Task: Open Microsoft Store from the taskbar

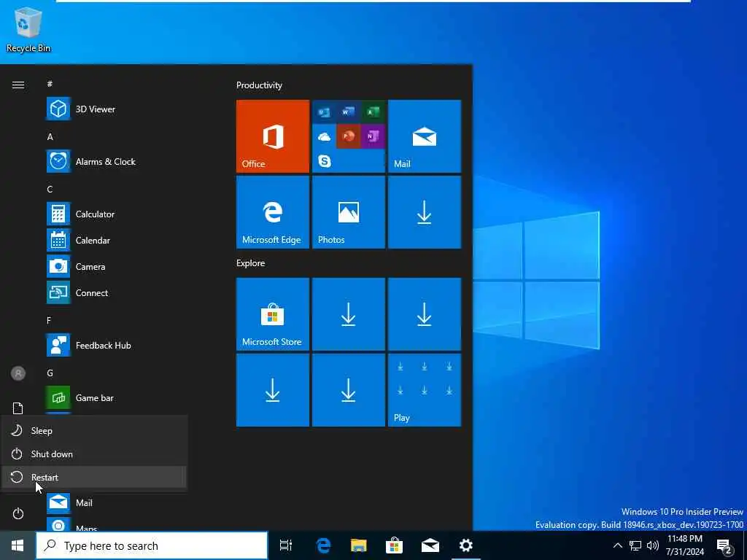Action: 394,545
